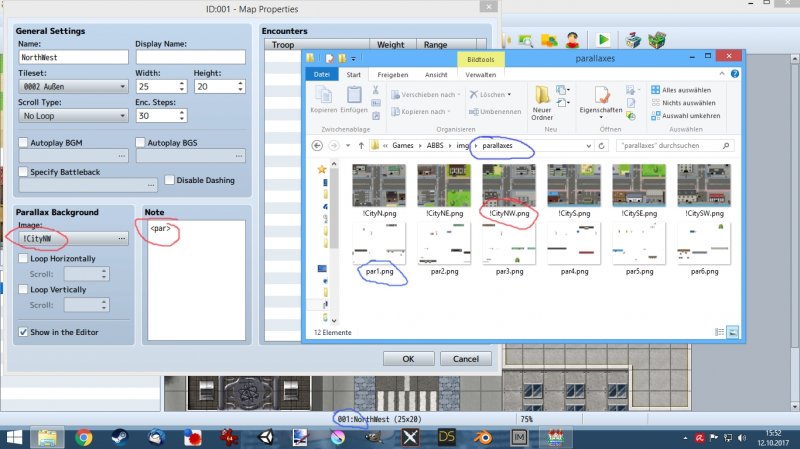800x449 pixels.
Task: Open Windows Start button
Action: tap(14, 438)
